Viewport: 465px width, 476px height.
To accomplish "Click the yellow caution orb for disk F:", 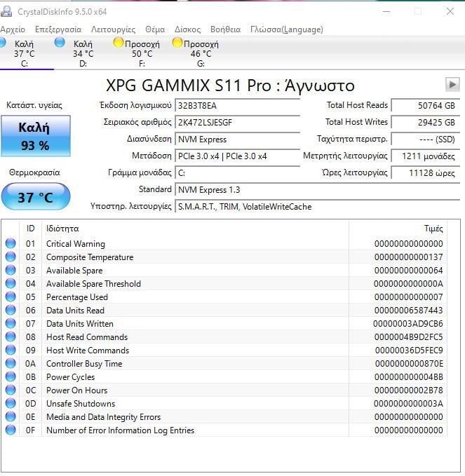I will pyautogui.click(x=119, y=42).
